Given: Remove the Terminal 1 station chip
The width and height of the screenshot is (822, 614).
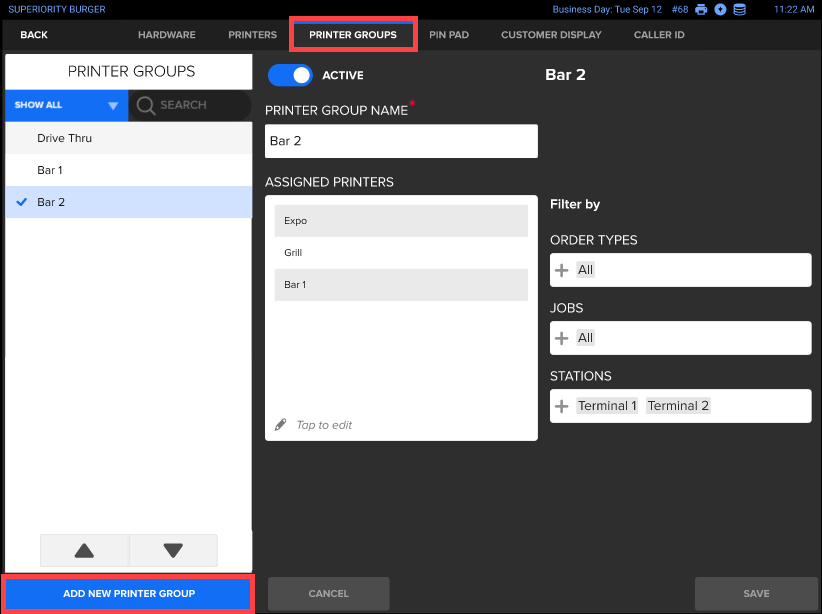Looking at the screenshot, I should coord(609,405).
